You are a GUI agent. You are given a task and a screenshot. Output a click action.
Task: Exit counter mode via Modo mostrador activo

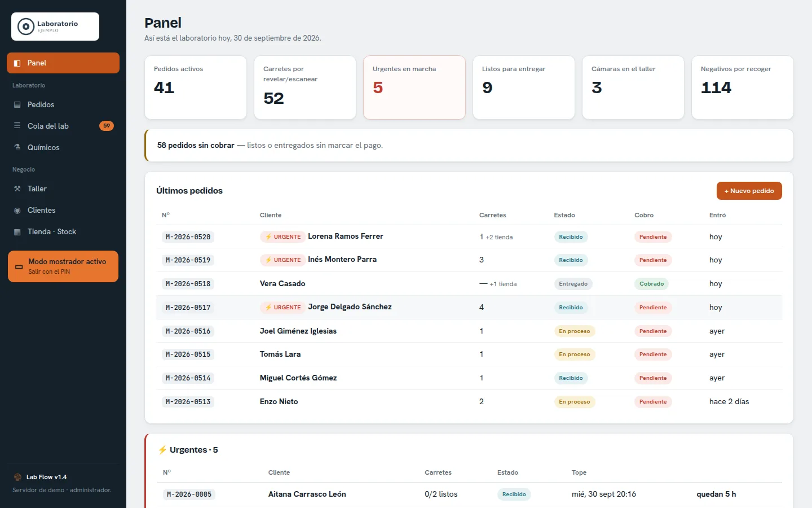click(x=63, y=266)
